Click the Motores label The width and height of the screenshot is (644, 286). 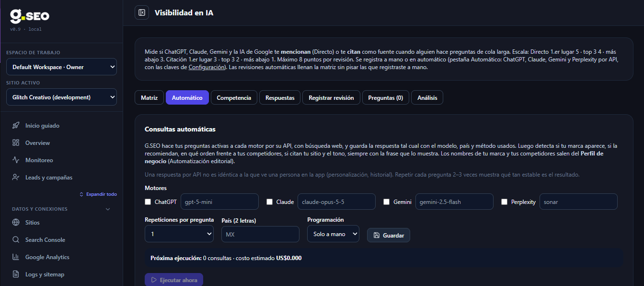click(156, 188)
